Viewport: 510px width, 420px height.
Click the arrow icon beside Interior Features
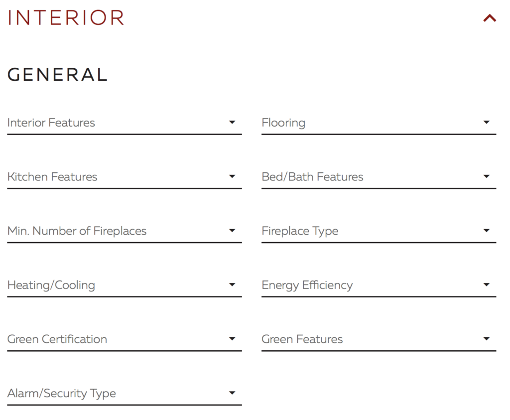(232, 123)
